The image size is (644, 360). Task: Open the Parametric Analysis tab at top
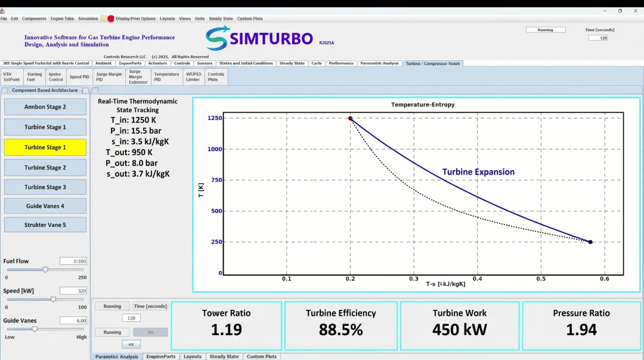click(379, 63)
